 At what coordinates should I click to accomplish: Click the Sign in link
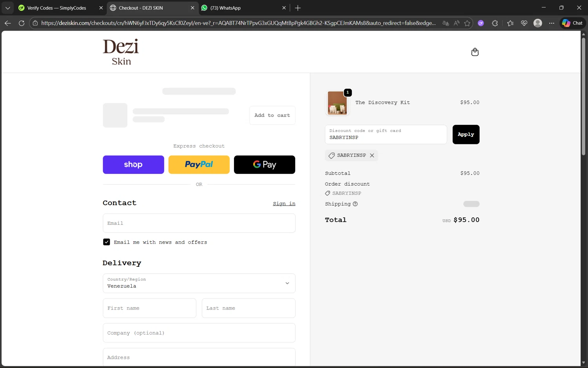(284, 204)
